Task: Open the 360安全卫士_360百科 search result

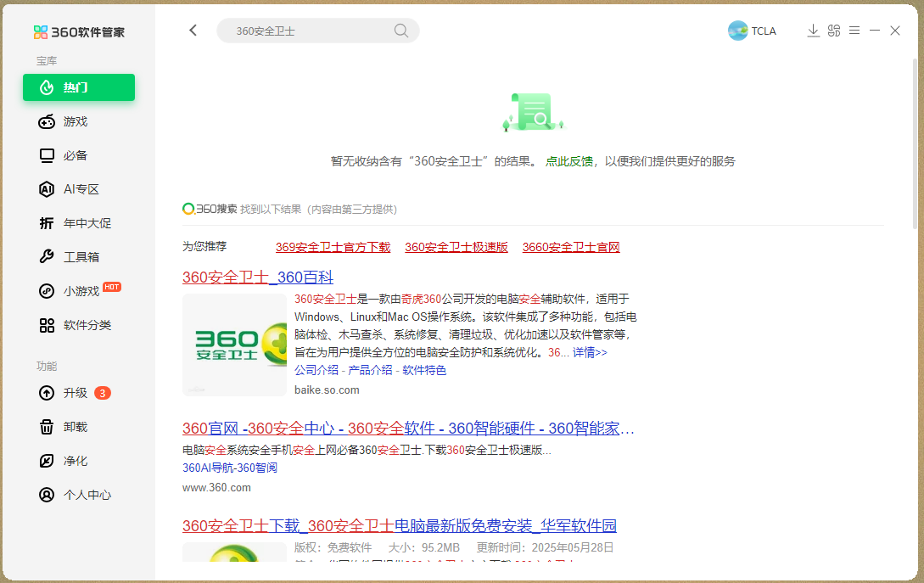Action: click(257, 277)
